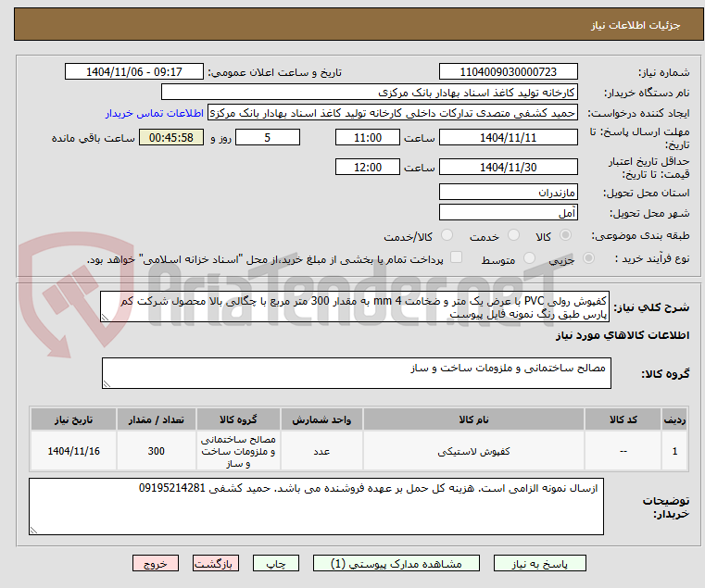Click the پاسخ به نیاز button
The width and height of the screenshot is (705, 588).
pyautogui.click(x=539, y=563)
